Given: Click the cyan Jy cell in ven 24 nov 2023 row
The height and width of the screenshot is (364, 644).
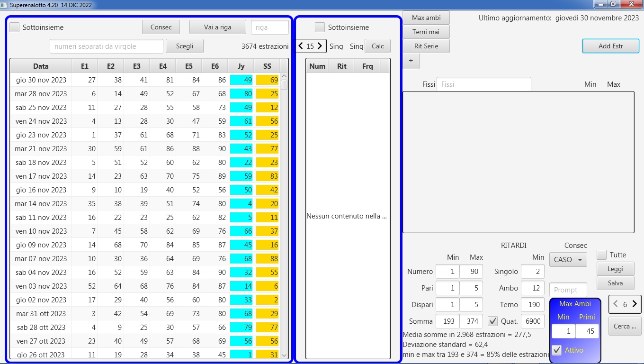Looking at the screenshot, I should 241,121.
